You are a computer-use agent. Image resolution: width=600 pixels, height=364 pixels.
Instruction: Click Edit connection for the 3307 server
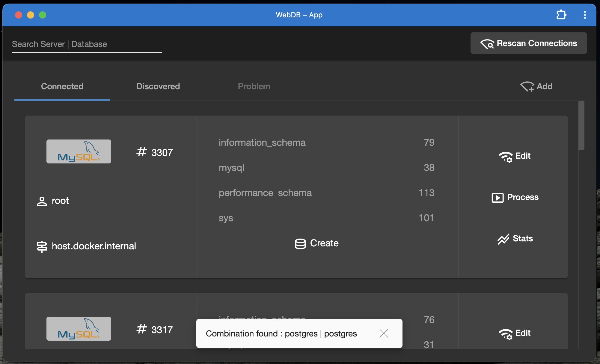click(x=515, y=156)
